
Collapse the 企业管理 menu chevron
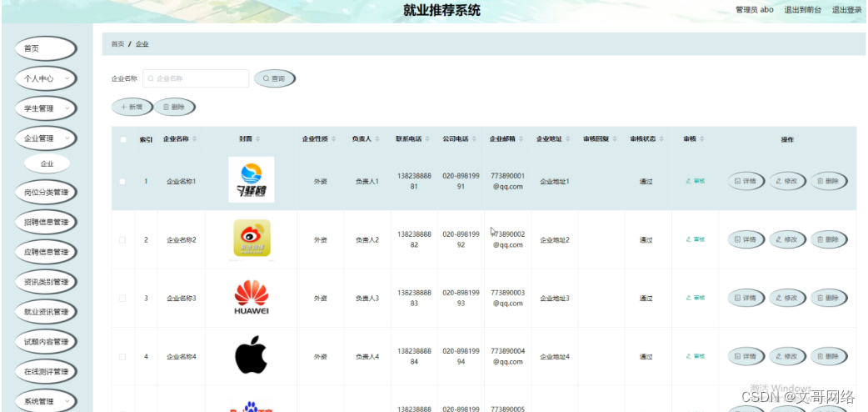[x=67, y=138]
